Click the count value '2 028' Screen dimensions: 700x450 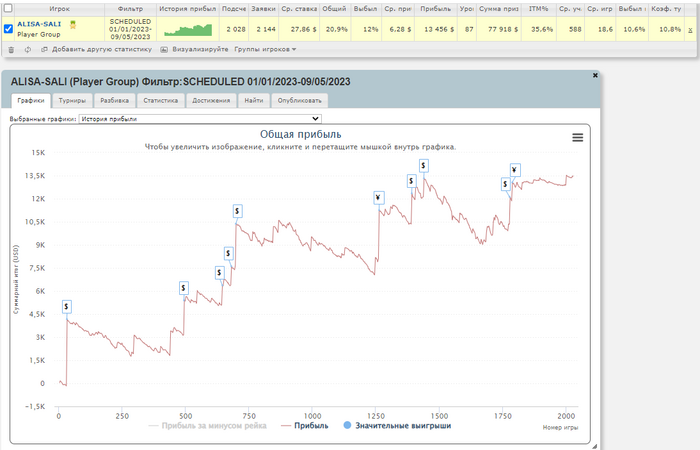[x=236, y=29]
